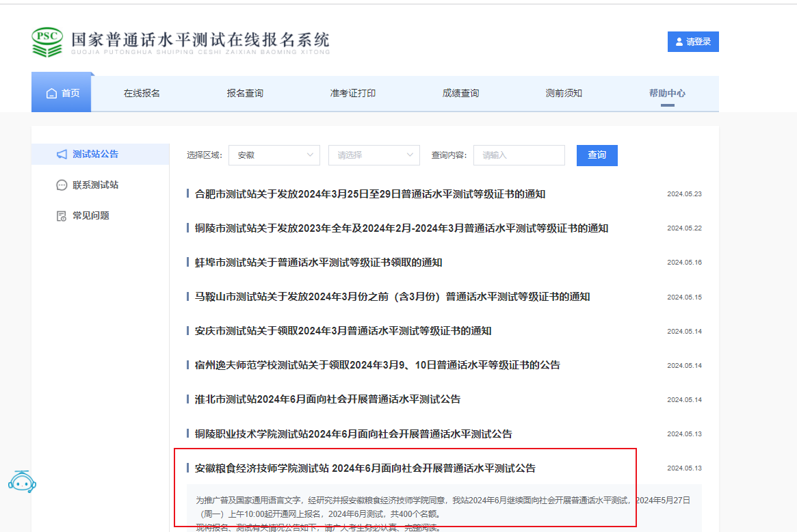Viewport: 797px width, 532px height.
Task: Click the date 2024.05.23
Action: click(x=684, y=194)
